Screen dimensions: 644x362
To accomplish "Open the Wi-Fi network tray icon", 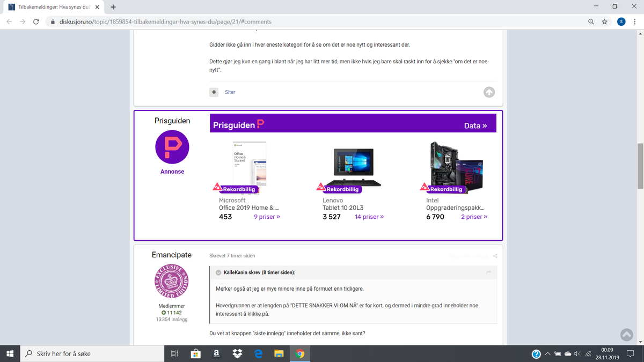I will (x=588, y=354).
